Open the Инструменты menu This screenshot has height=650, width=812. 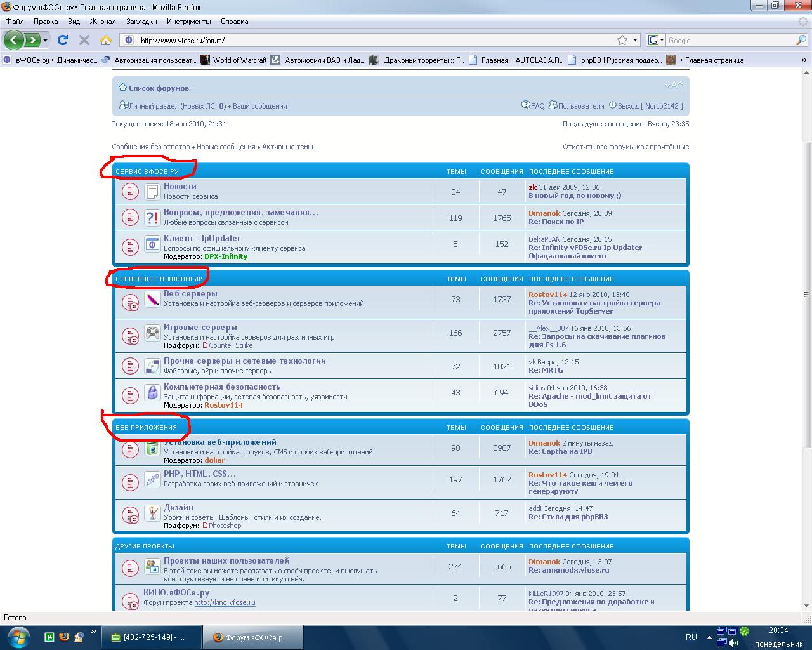coord(189,22)
